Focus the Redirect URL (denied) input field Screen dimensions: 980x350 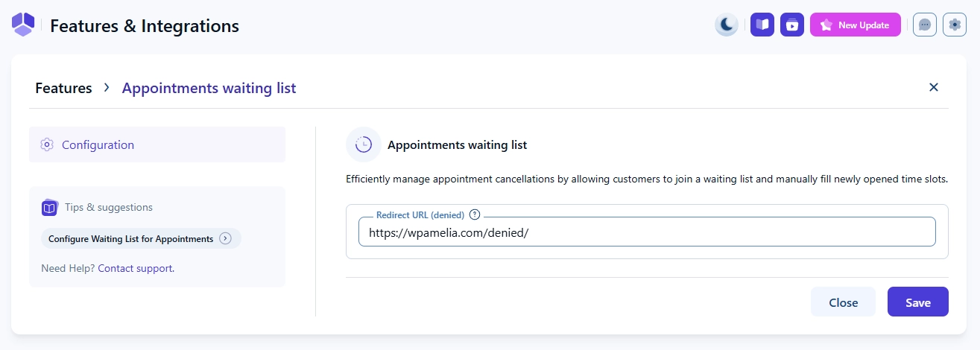(x=646, y=232)
